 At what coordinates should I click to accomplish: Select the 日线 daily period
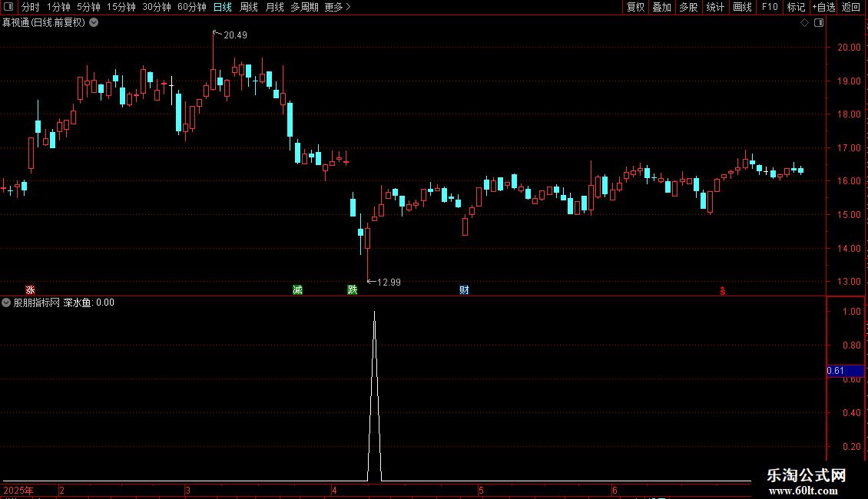click(x=223, y=7)
